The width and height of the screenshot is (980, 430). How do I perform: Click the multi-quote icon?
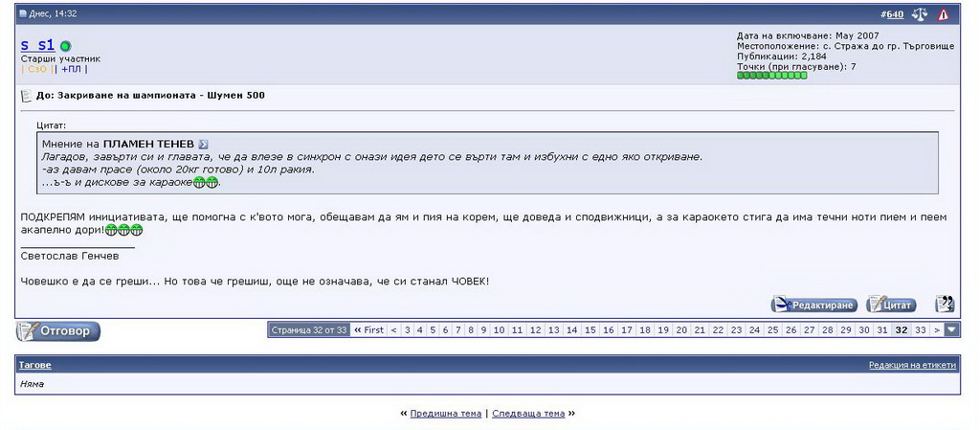(x=945, y=305)
